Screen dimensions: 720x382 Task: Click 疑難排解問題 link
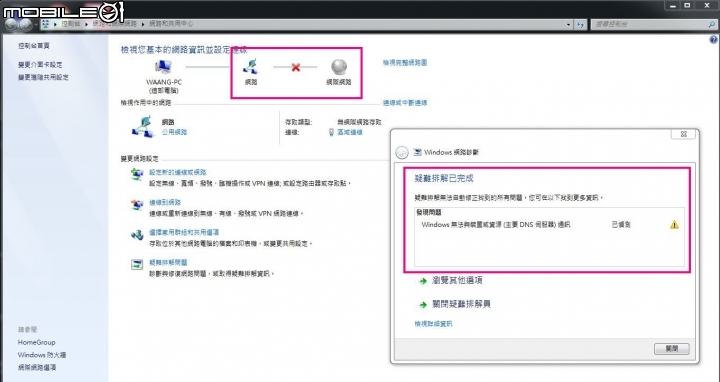[x=168, y=263]
